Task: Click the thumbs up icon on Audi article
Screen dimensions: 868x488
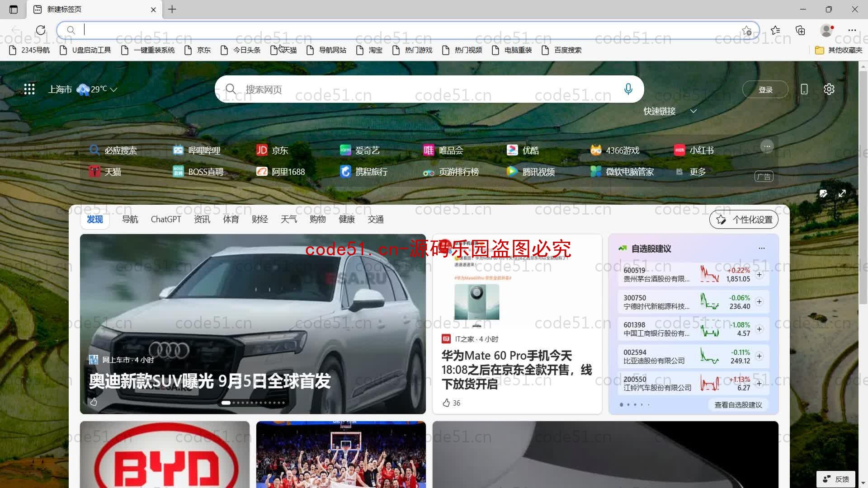Action: click(94, 402)
